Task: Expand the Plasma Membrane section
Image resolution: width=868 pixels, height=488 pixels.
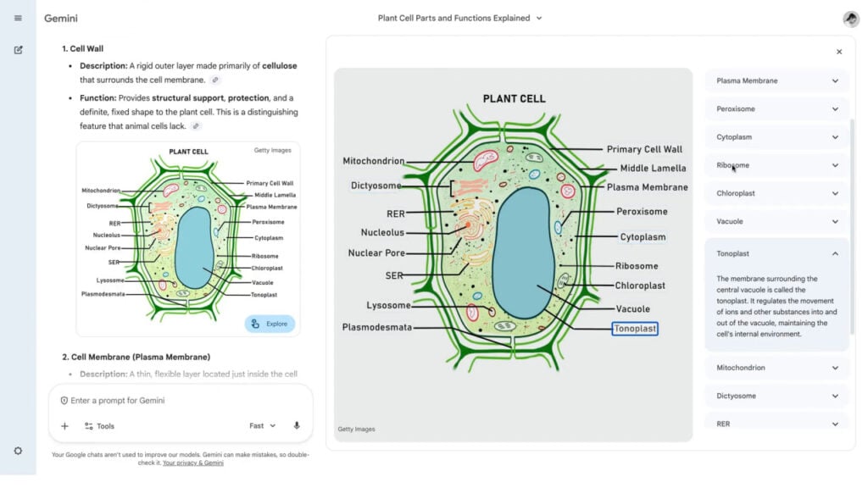Action: 835,81
